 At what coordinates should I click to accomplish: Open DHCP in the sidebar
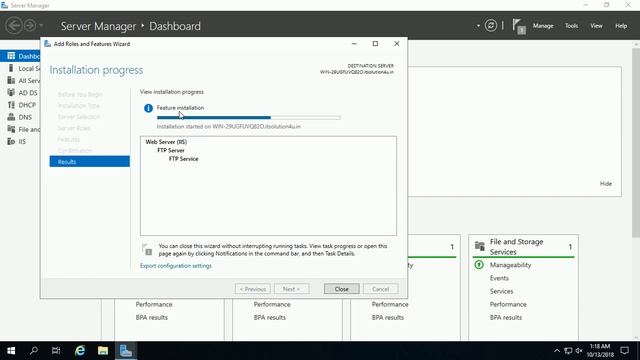[x=20, y=105]
